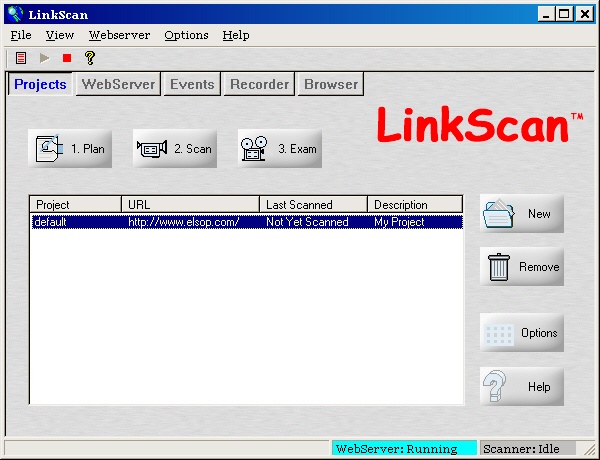
Task: Click the red LinkScan logo
Action: (x=480, y=125)
